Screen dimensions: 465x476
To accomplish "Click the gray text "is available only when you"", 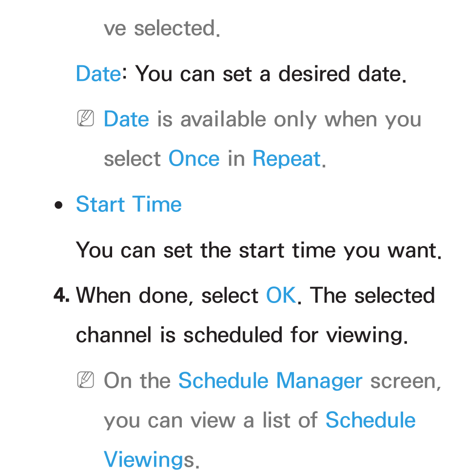I will click(289, 119).
